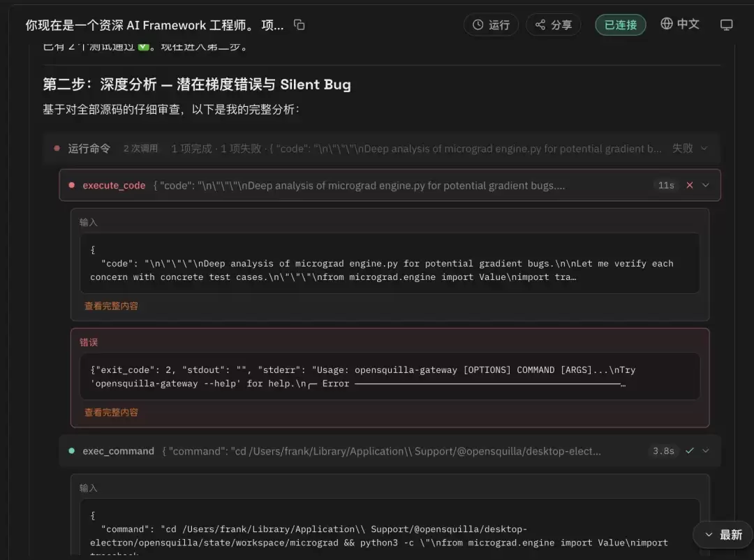Open the 运行 history button
Image resolution: width=754 pixels, height=560 pixels.
pyautogui.click(x=491, y=24)
